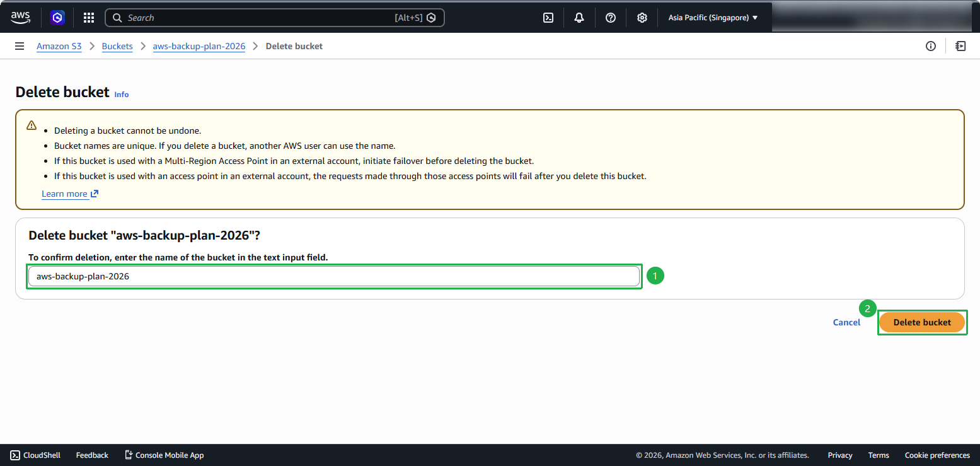Open the notifications bell

point(579,18)
